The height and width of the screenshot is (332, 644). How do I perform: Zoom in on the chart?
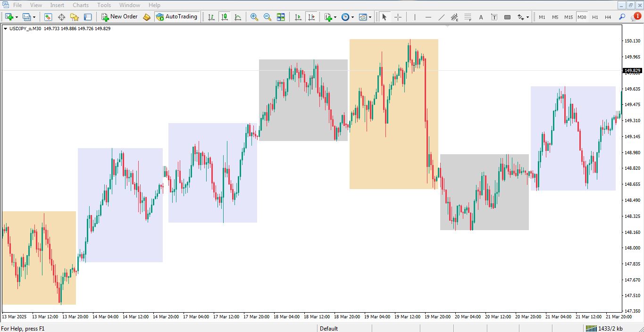tap(254, 17)
